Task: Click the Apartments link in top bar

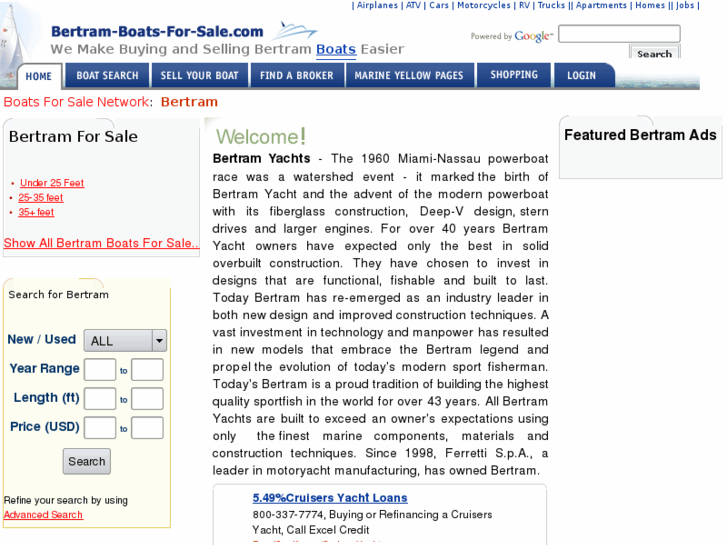Action: coord(601,5)
